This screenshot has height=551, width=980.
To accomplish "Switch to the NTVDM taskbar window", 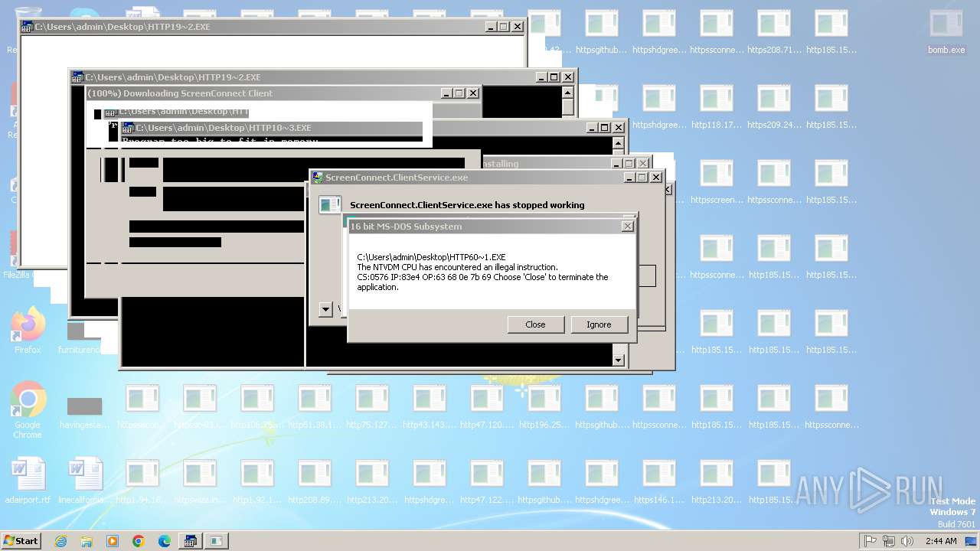I will pos(189,541).
